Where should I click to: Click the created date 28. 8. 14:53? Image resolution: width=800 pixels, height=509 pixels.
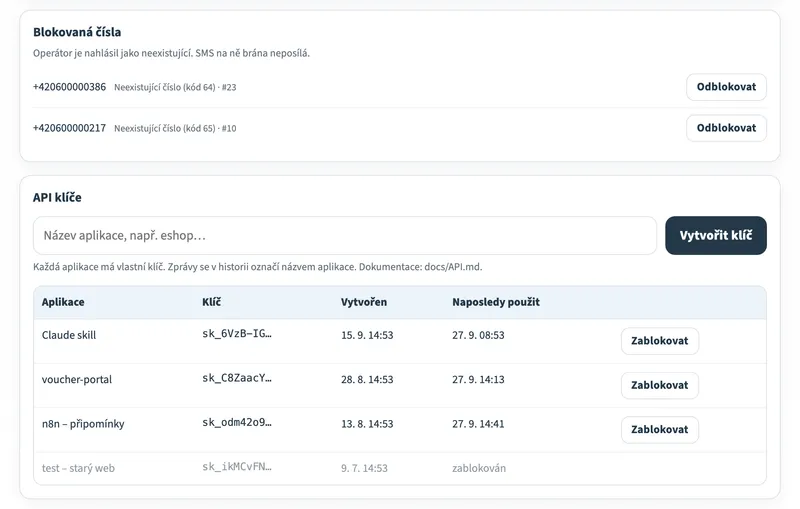coord(367,379)
